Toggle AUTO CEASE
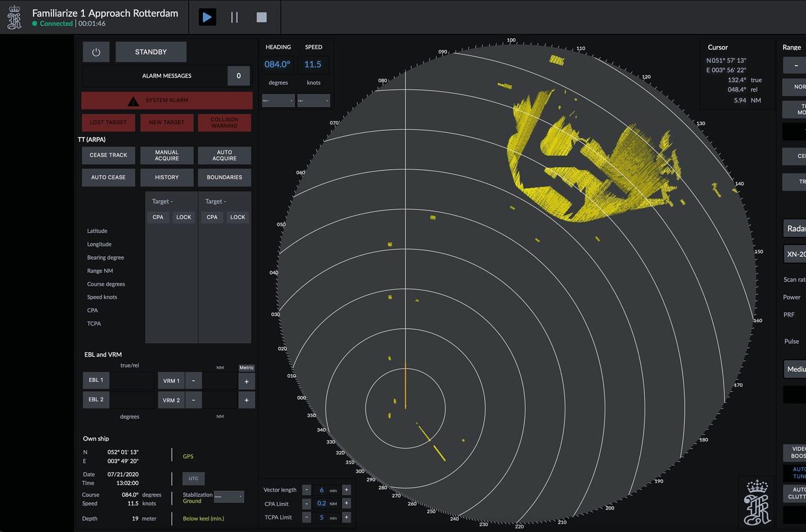Viewport: 806px width, 532px height. 108,178
